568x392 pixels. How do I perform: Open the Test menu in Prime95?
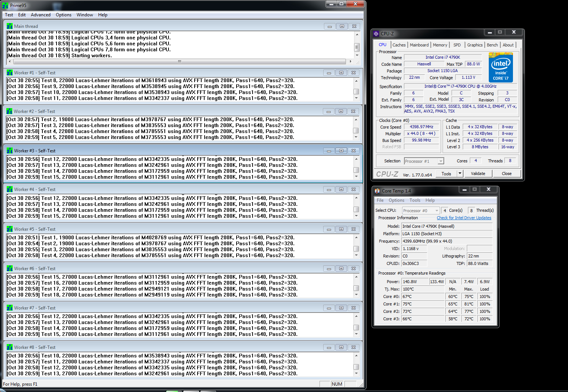tap(9, 15)
